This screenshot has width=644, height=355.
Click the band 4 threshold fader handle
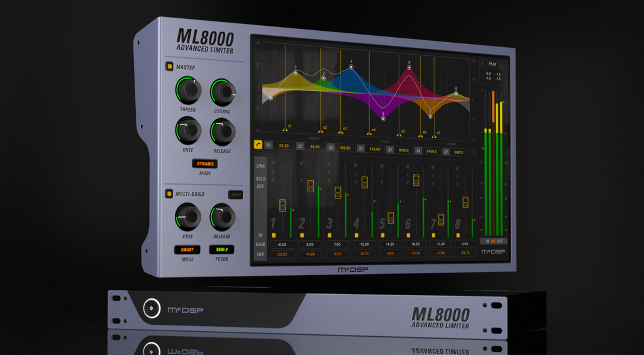point(364,182)
